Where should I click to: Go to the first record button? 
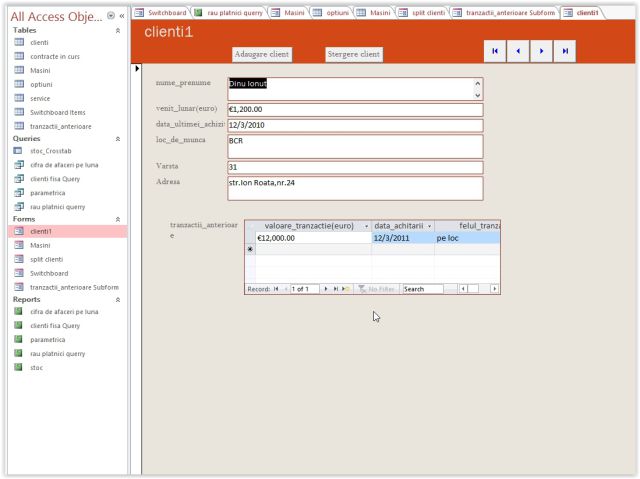495,51
